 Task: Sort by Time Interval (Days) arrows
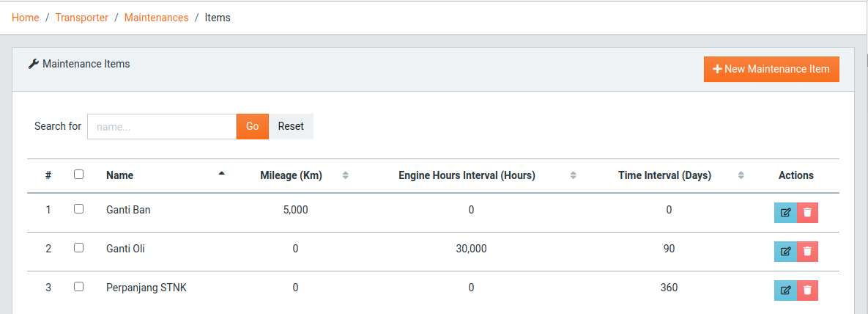click(x=741, y=175)
